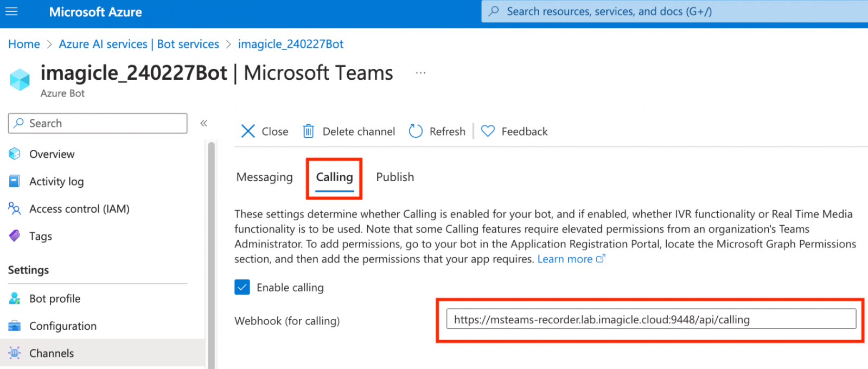Click the trash icon to delete channel
The height and width of the screenshot is (369, 868).
click(308, 131)
